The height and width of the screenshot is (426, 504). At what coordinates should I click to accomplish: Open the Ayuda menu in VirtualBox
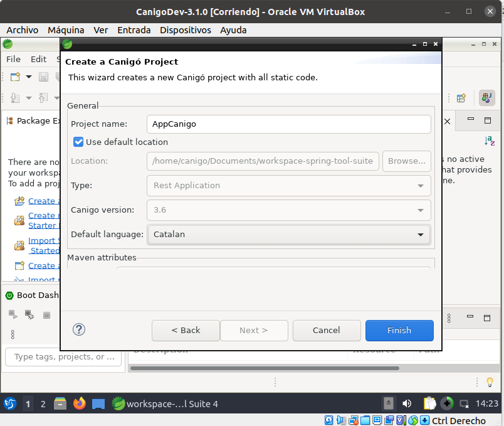pyautogui.click(x=233, y=30)
